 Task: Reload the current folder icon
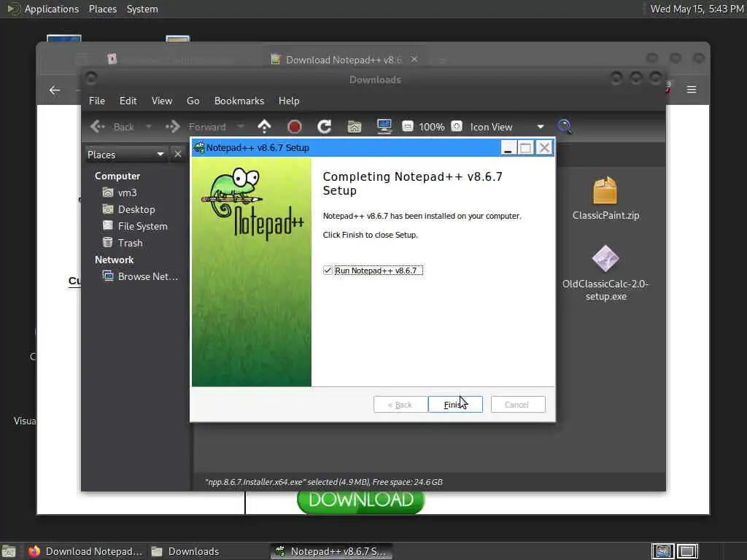tap(325, 127)
